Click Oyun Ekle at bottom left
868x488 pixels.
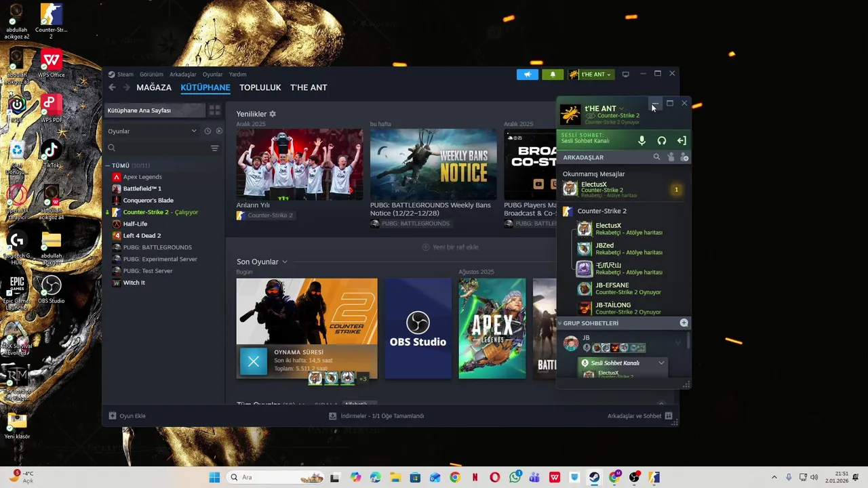(x=127, y=416)
